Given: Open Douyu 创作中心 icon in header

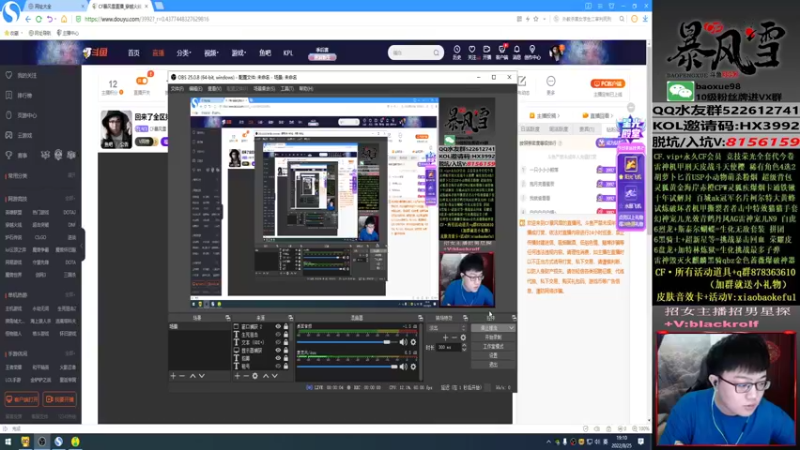Looking at the screenshot, I should pyautogui.click(x=532, y=52).
